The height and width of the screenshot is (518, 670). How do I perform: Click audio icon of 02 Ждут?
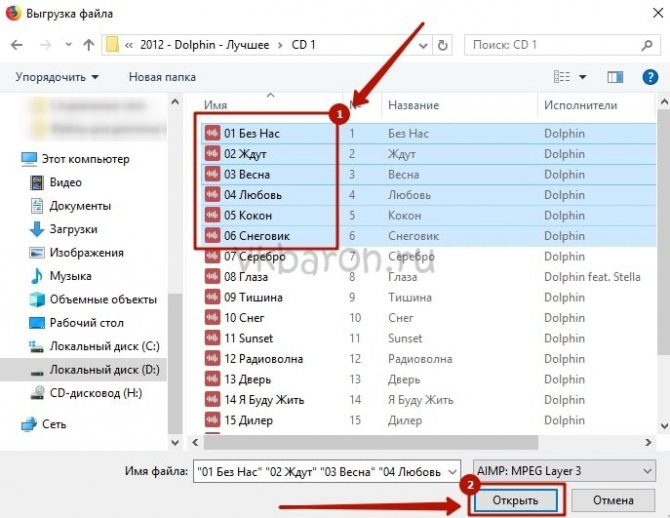(212, 153)
